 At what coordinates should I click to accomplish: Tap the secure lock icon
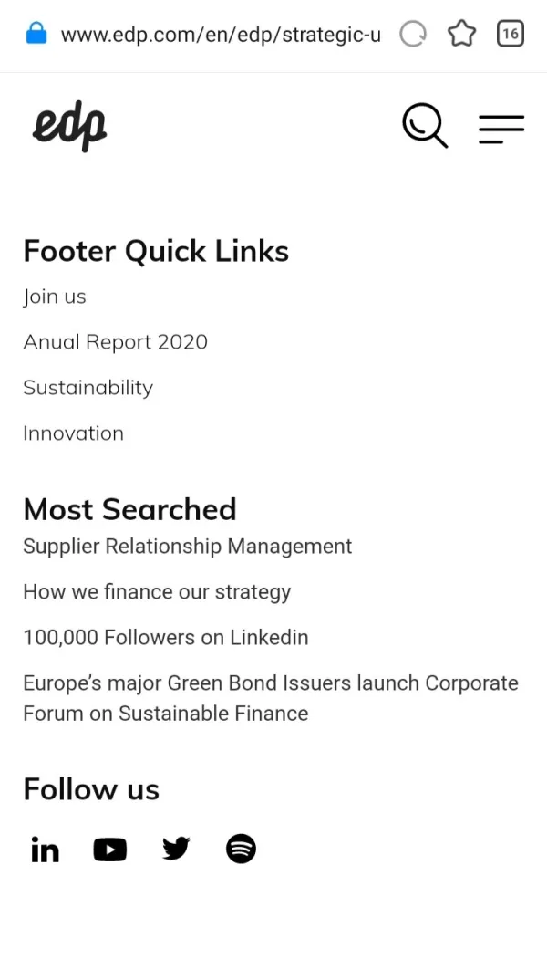pyautogui.click(x=36, y=35)
